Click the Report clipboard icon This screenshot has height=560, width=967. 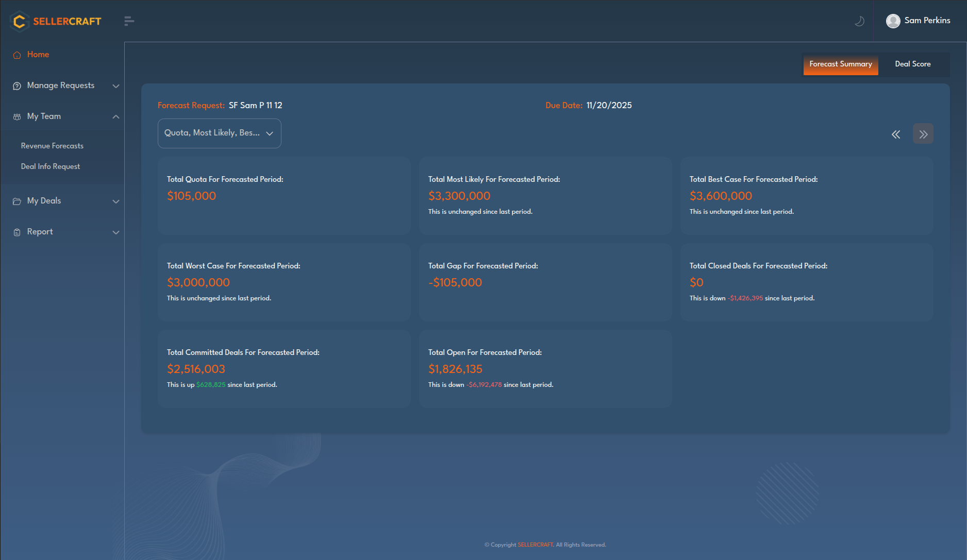point(17,232)
